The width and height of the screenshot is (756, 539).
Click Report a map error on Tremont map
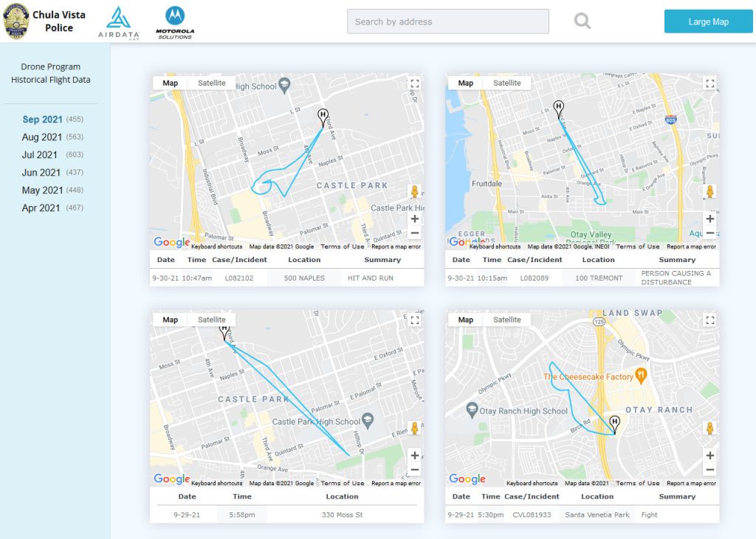tap(691, 247)
